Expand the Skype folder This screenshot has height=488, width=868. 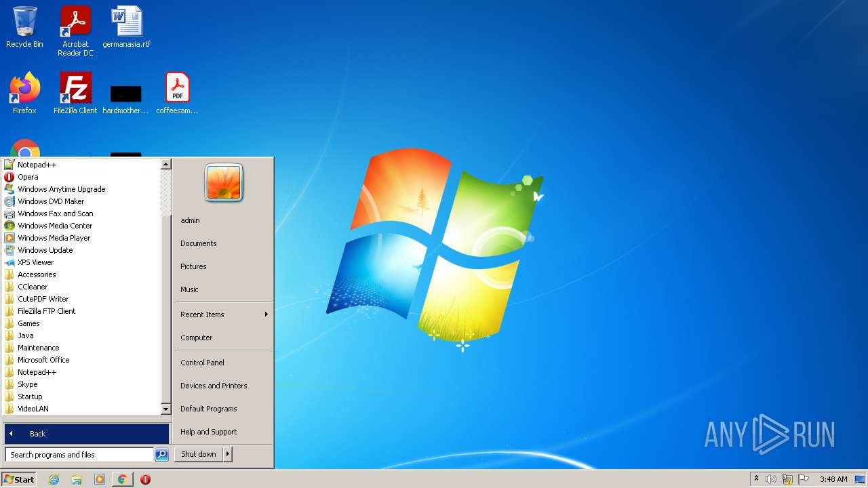pos(81,384)
